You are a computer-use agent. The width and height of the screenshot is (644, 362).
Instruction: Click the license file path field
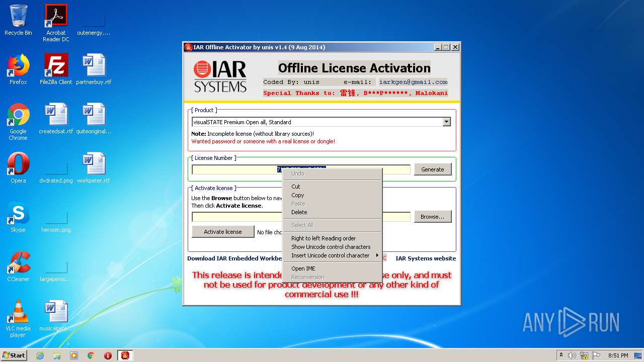click(x=301, y=217)
